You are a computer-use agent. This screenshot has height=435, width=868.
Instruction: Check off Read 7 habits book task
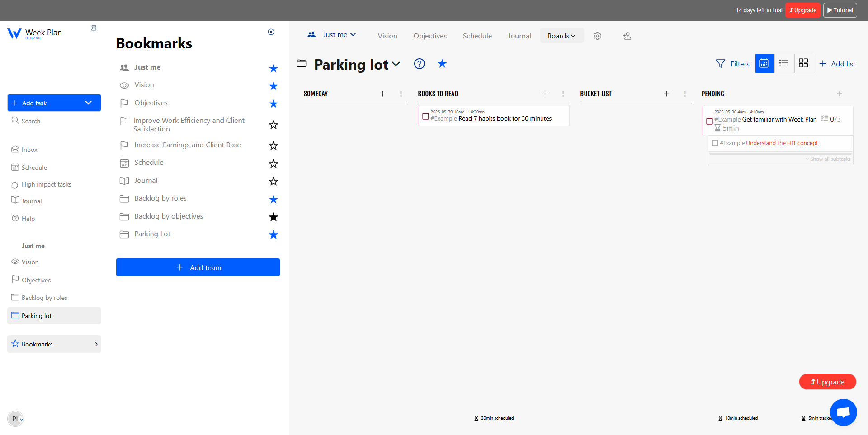click(x=425, y=117)
